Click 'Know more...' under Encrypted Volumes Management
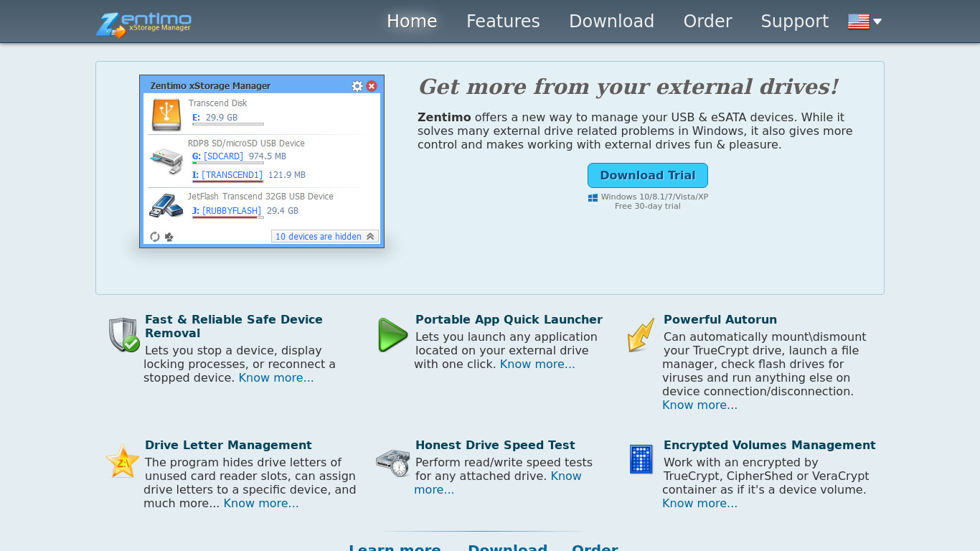This screenshot has height=551, width=980. (699, 504)
